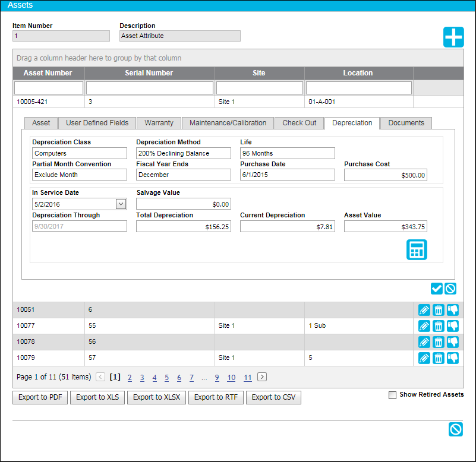Click Export to PDF button
Viewport: 476px width, 462px height.
click(40, 397)
